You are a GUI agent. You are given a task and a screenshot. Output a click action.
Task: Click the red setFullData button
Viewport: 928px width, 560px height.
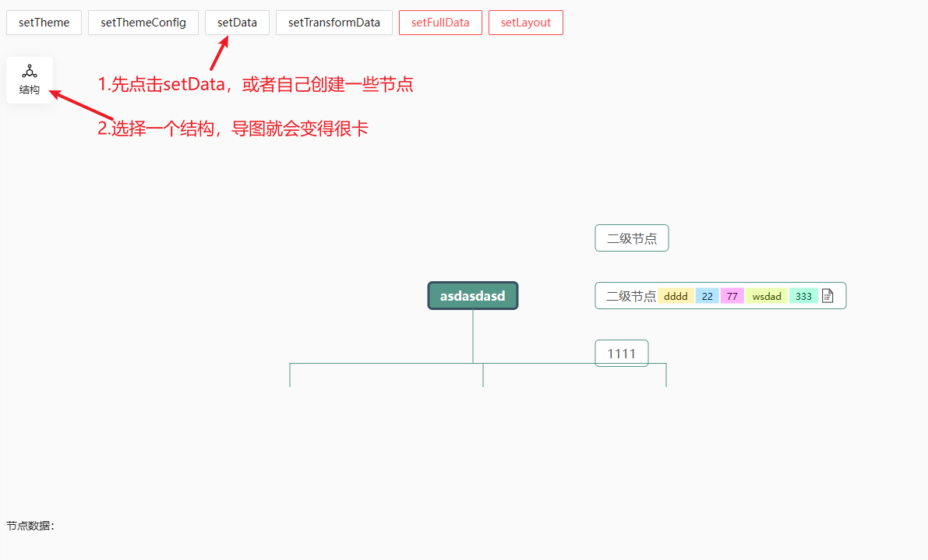pos(440,23)
